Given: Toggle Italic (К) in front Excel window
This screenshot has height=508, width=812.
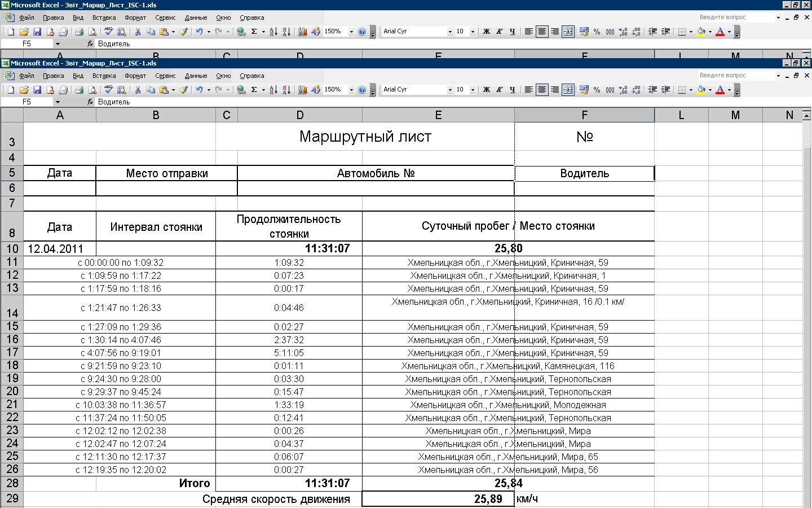Looking at the screenshot, I should (x=500, y=90).
